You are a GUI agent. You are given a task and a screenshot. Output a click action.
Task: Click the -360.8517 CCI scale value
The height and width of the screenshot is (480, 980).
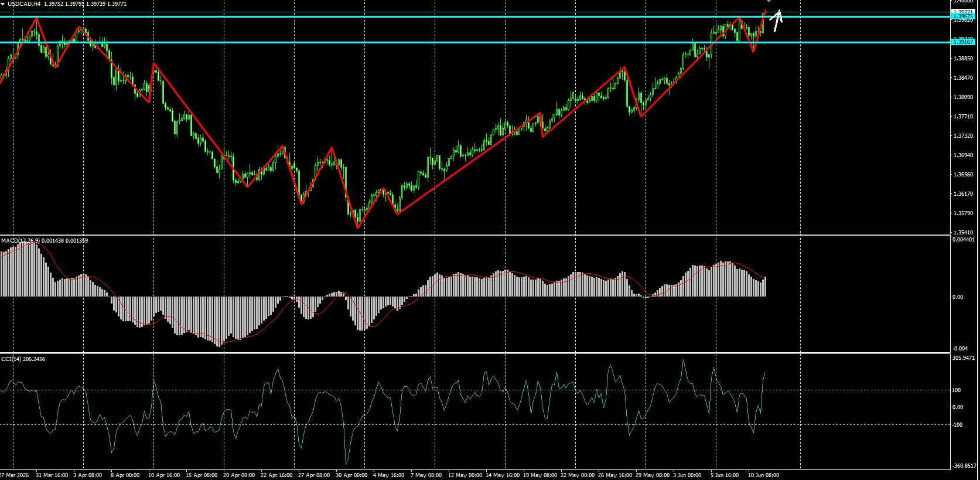(964, 467)
